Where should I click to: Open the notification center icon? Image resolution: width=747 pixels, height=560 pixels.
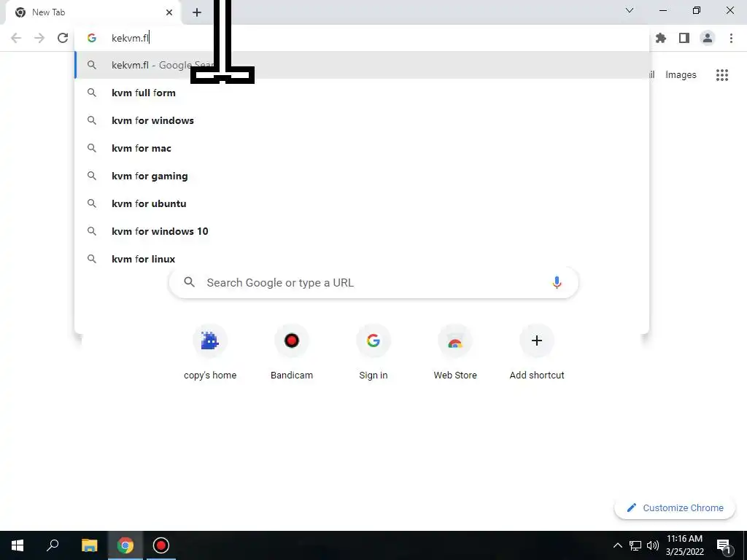pos(724,545)
